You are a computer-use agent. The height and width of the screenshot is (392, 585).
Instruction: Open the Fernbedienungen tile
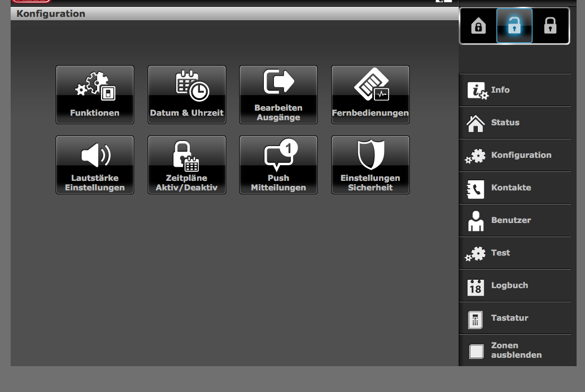tap(371, 94)
